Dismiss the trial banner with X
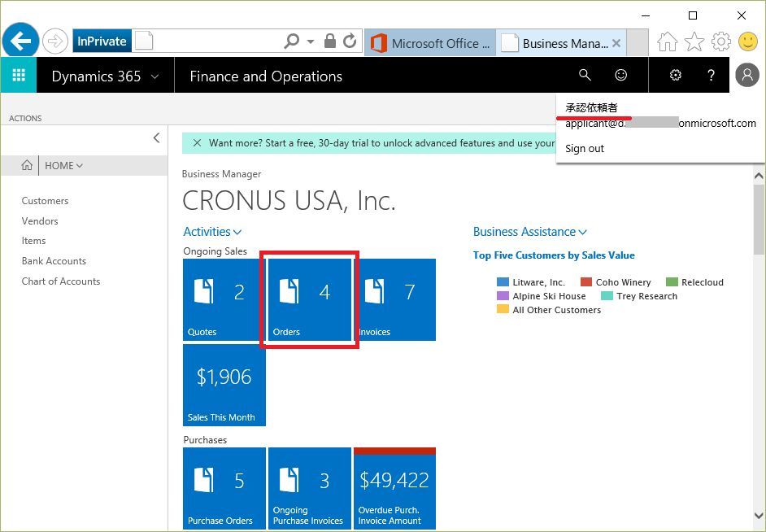The height and width of the screenshot is (532, 766). pyautogui.click(x=197, y=142)
